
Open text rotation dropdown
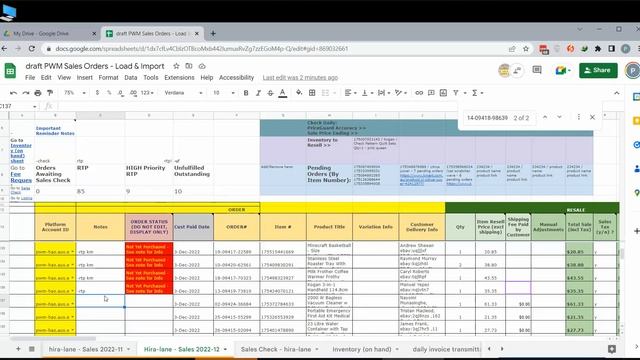(x=401, y=93)
